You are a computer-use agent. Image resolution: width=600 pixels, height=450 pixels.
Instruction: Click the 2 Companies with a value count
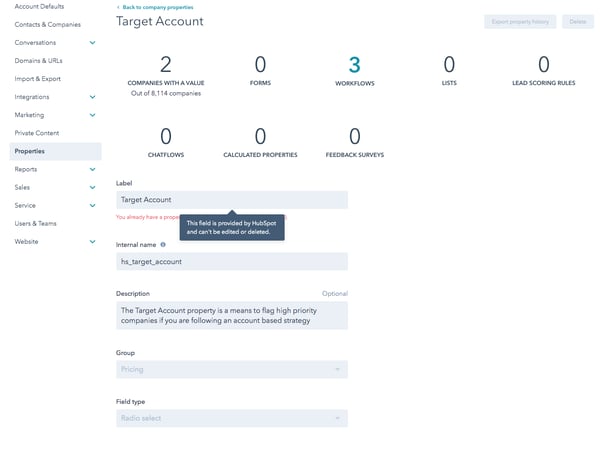pyautogui.click(x=166, y=64)
